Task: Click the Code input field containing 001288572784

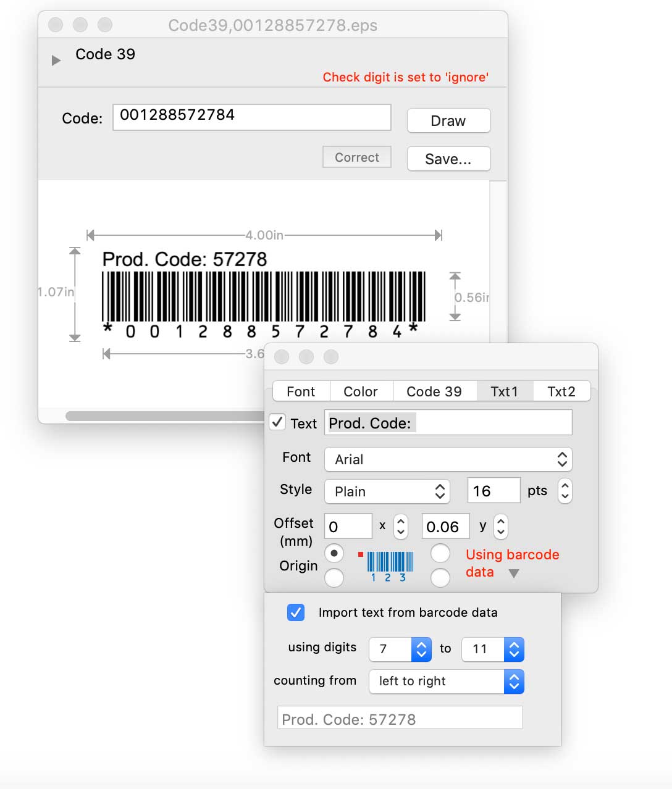Action: pos(251,117)
